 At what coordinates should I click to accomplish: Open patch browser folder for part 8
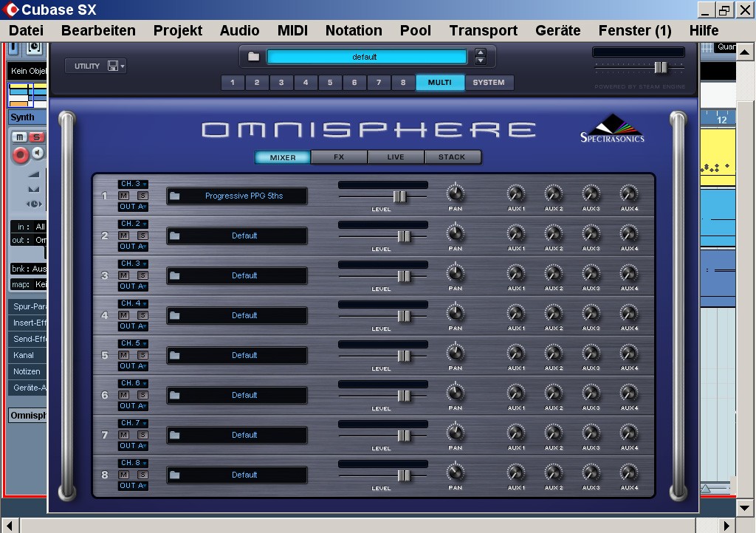click(175, 475)
